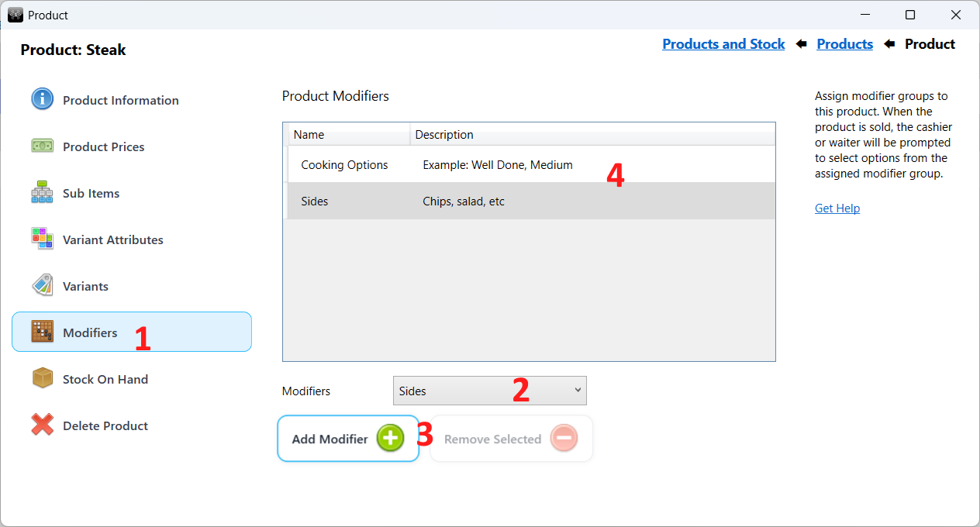980x527 pixels.
Task: Click the Product Prices money icon
Action: tap(42, 146)
